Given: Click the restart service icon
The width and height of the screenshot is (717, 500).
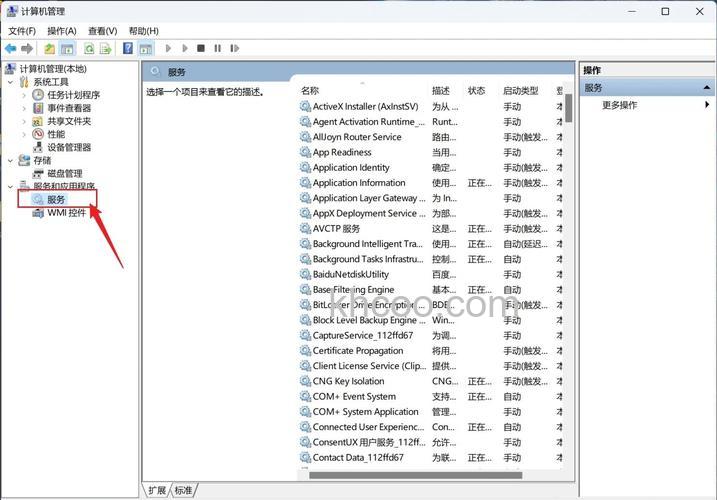Looking at the screenshot, I should coord(235,48).
